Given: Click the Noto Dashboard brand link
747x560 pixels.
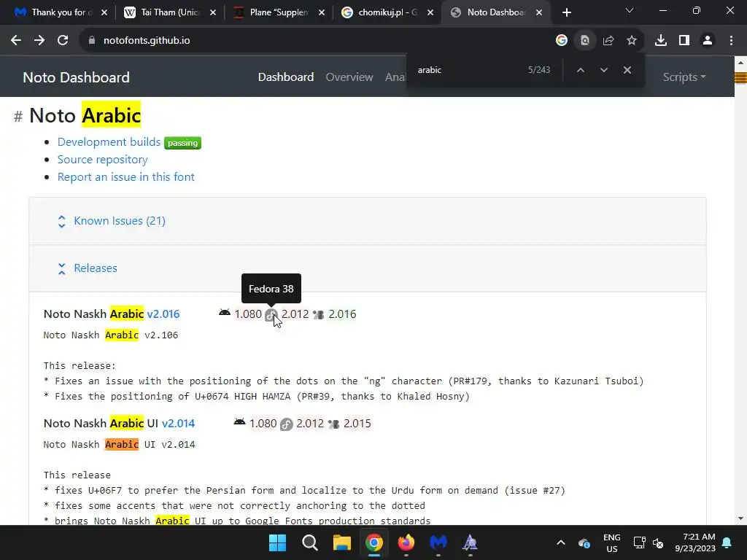Looking at the screenshot, I should point(76,77).
